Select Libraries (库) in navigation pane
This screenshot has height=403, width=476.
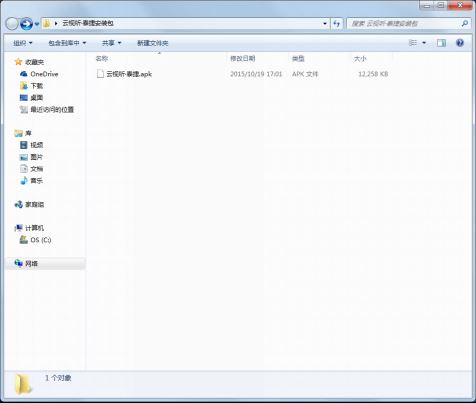click(28, 133)
